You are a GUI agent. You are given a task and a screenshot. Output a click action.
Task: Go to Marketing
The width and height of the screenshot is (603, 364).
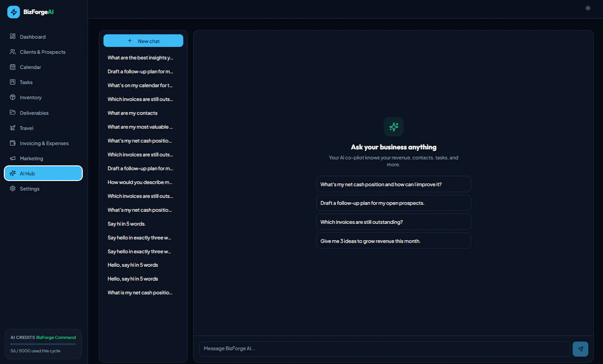tap(43, 158)
